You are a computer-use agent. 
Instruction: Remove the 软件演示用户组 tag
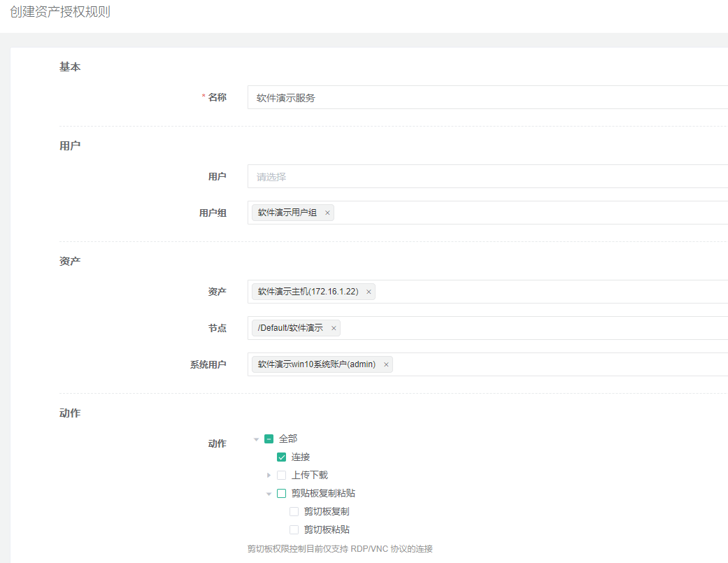[x=327, y=213]
